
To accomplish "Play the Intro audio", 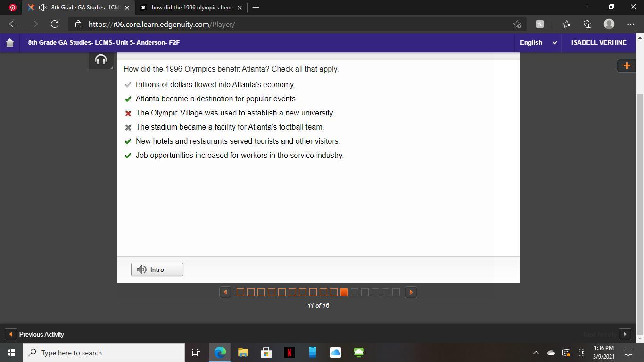I will [x=157, y=270].
